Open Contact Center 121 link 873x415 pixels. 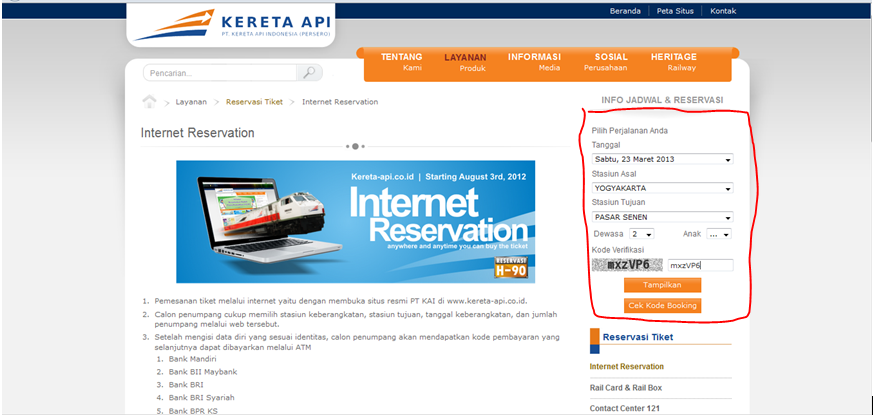coord(625,409)
